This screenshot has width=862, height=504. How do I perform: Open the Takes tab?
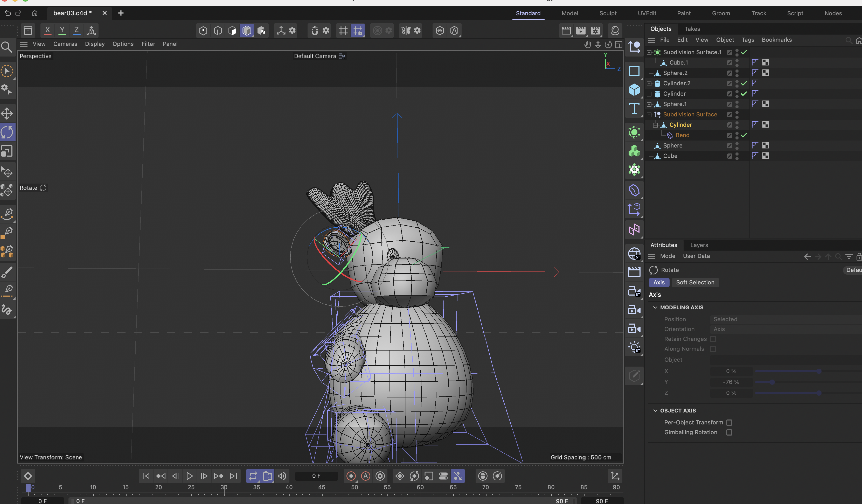tap(692, 29)
